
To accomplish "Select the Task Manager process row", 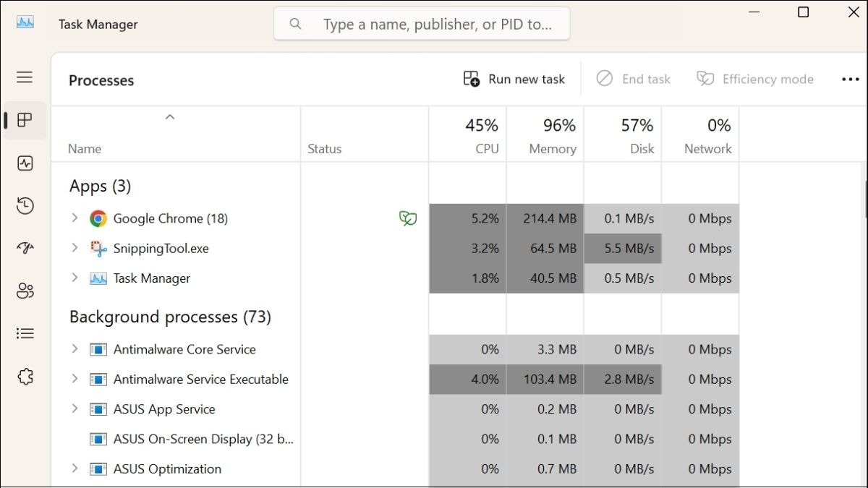I will pos(396,278).
